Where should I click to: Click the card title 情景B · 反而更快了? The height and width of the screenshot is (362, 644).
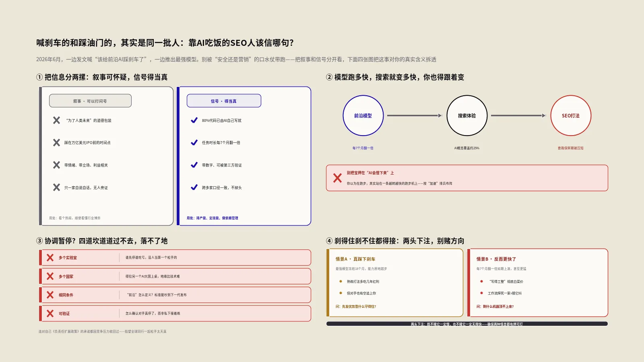[x=496, y=259]
